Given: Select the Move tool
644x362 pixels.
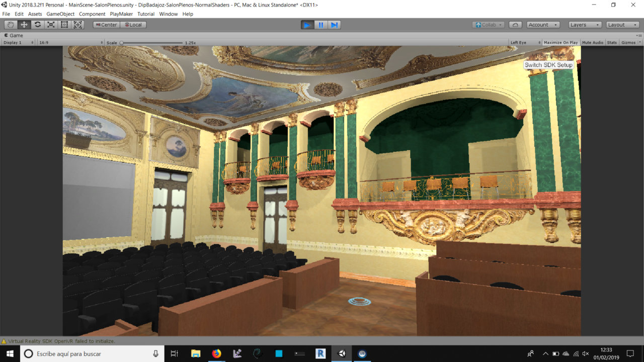Looking at the screenshot, I should pos(24,25).
